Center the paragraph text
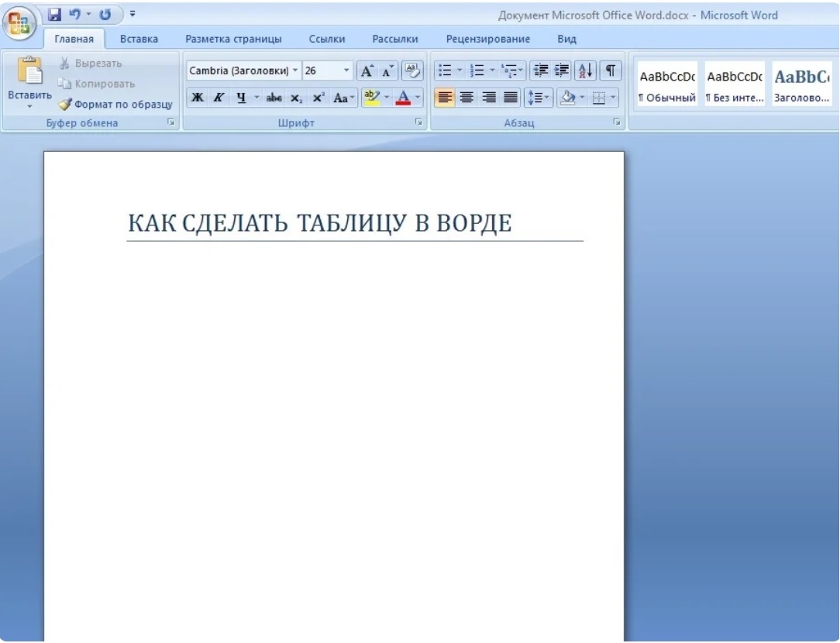Viewport: 840px width, 643px height. (466, 98)
